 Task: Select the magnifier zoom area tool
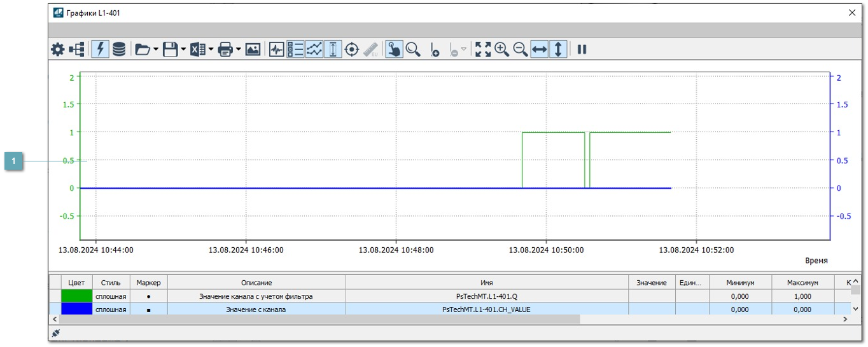[414, 50]
